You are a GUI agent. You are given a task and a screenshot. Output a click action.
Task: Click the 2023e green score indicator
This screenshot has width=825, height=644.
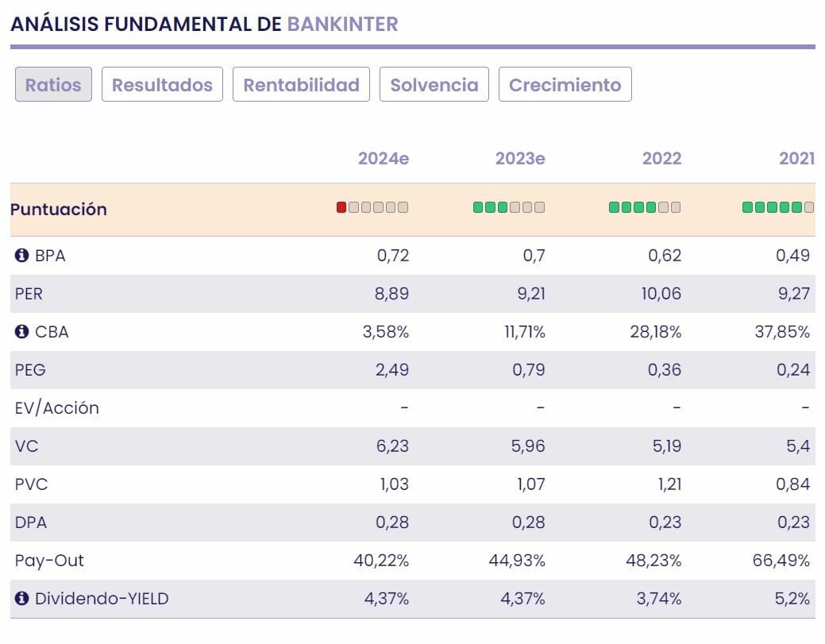point(509,207)
